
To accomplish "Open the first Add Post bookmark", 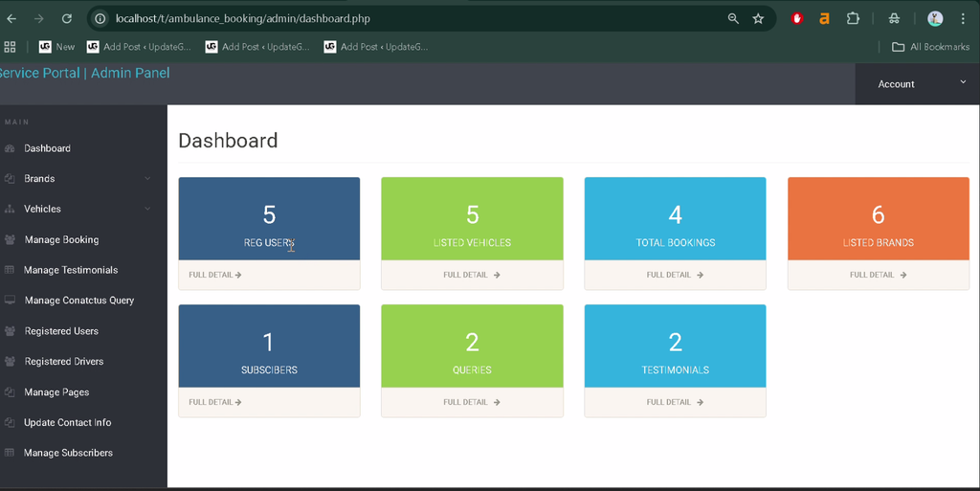I will [x=139, y=47].
